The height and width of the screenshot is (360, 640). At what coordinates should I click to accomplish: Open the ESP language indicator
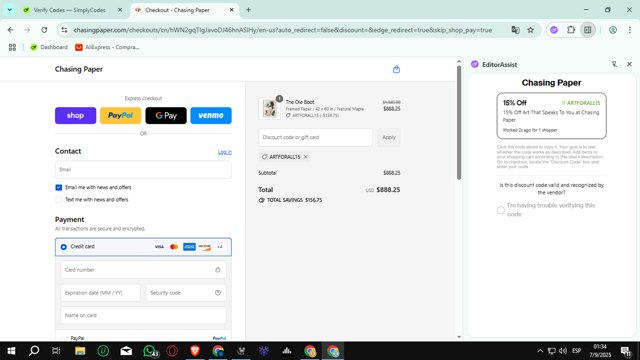pos(576,351)
